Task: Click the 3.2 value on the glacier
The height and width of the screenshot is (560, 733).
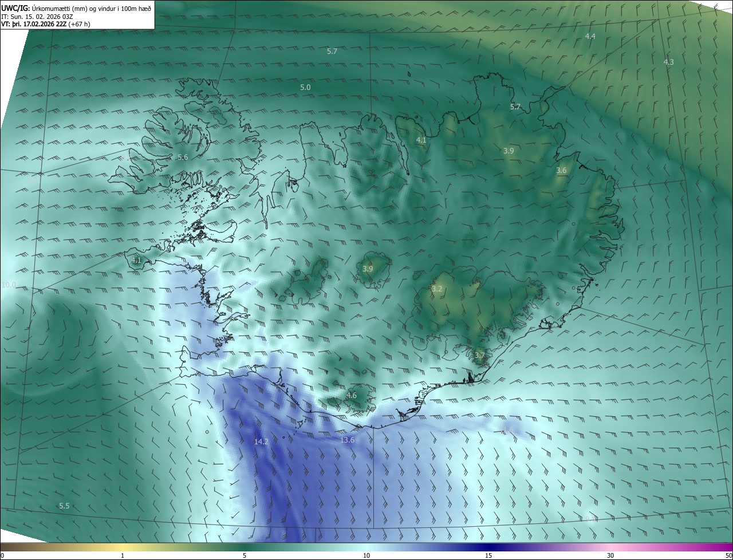Action: point(437,289)
